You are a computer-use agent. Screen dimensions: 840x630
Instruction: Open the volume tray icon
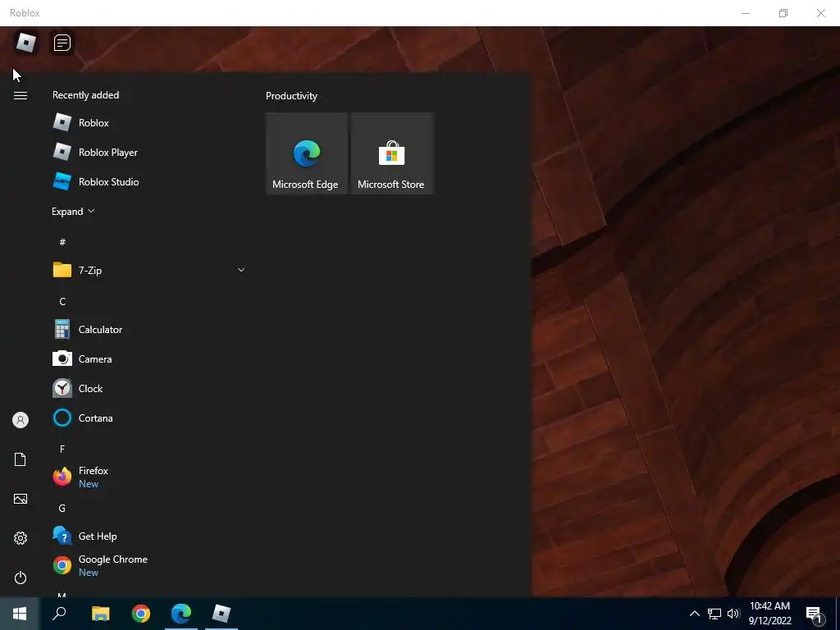click(x=733, y=614)
